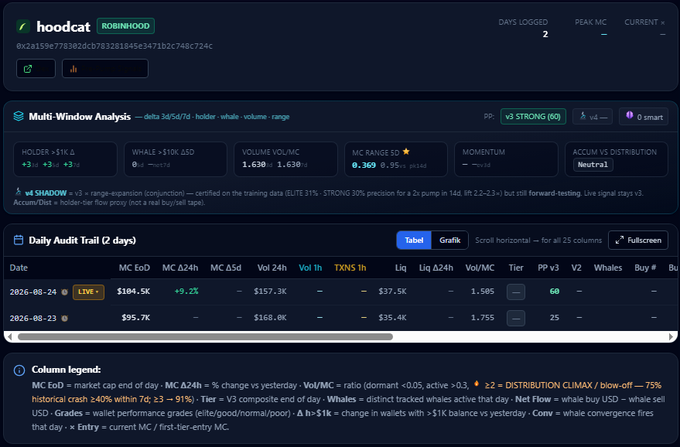The image size is (680, 447).
Task: Sort by the MC EoD column header
Action: (134, 268)
